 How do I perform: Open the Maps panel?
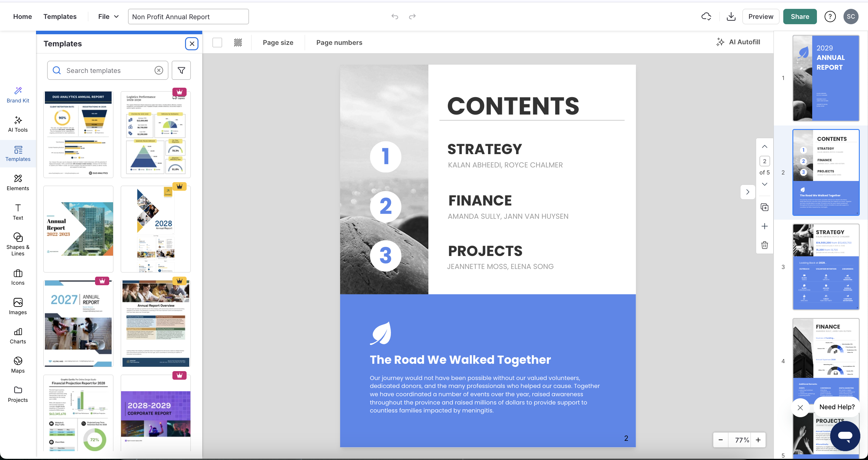[x=18, y=365]
